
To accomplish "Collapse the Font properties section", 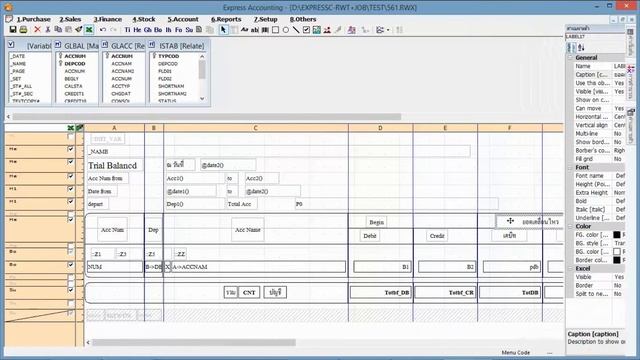I will (x=570, y=167).
